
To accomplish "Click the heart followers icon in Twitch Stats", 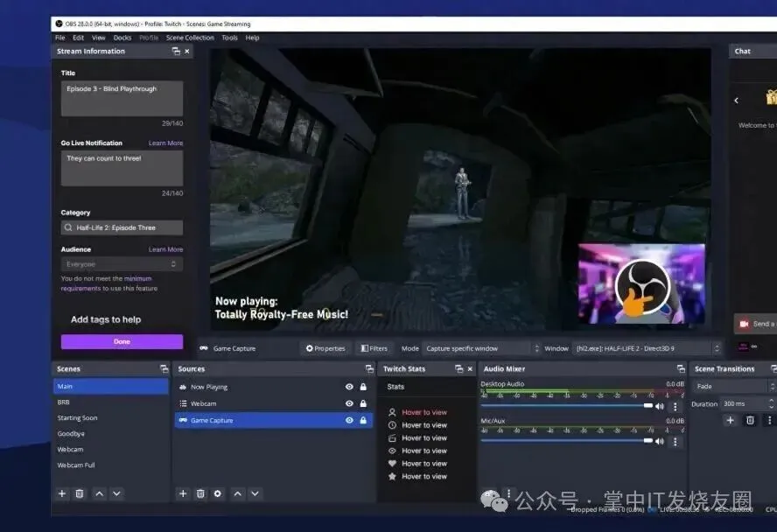I will point(392,464).
